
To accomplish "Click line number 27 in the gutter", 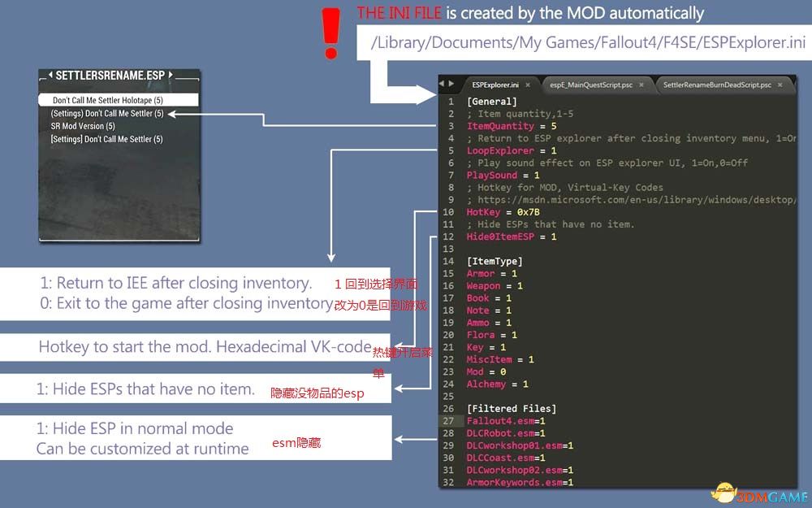I will [448, 421].
